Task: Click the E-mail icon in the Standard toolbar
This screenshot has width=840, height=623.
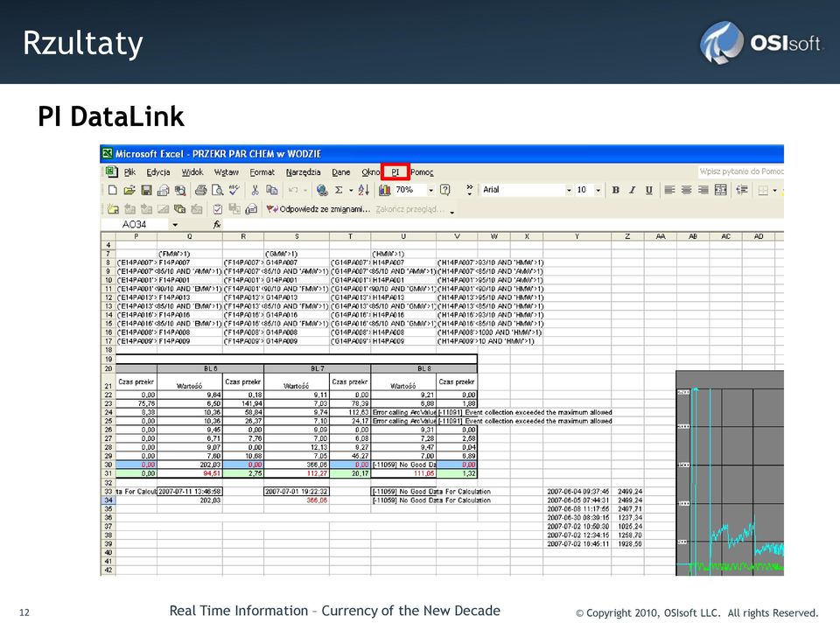Action: 164,190
